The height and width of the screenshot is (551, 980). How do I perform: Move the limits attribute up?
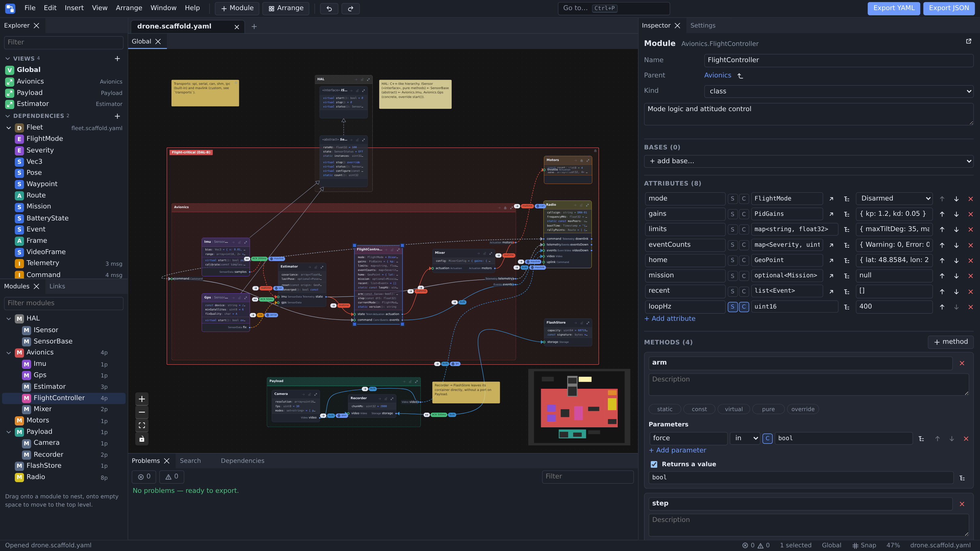942,229
